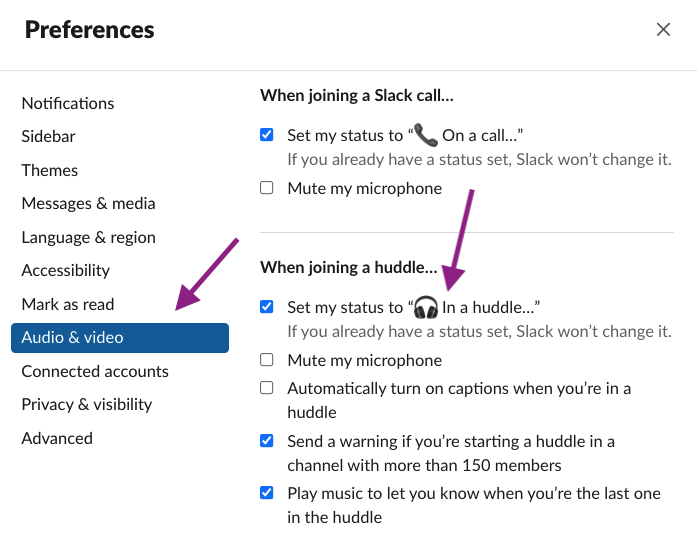This screenshot has height=551, width=697.
Task: Enable Mute my microphone for huddles
Action: [267, 359]
